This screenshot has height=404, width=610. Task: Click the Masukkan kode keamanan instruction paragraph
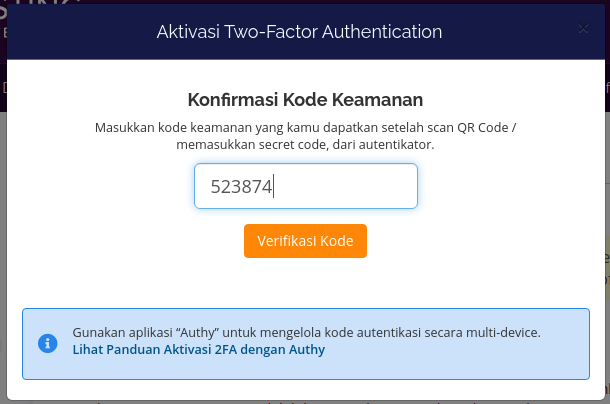[305, 136]
